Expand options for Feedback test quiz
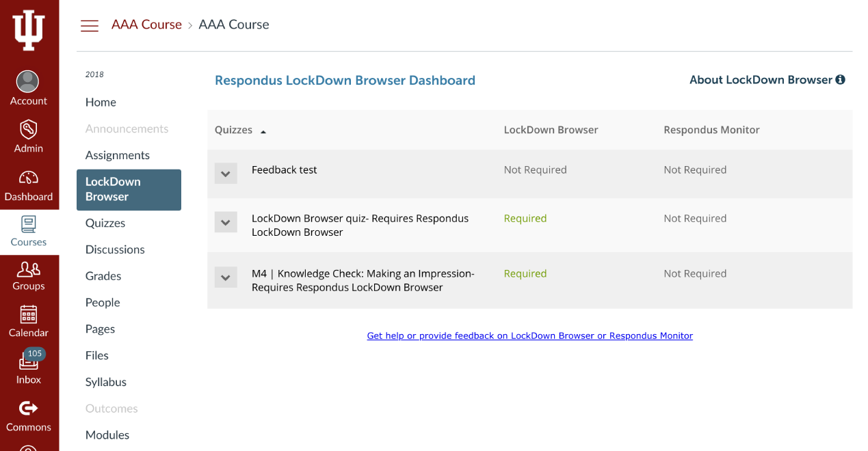868x451 pixels. (226, 174)
